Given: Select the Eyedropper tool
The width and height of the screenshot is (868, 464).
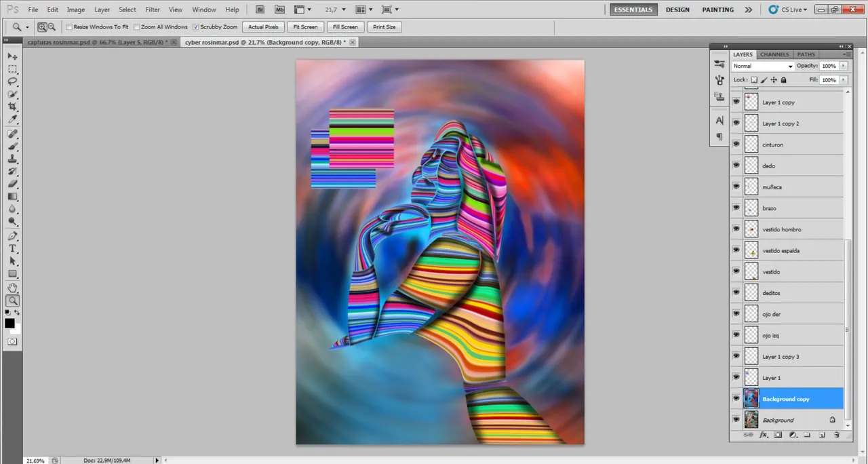Looking at the screenshot, I should click(x=12, y=119).
